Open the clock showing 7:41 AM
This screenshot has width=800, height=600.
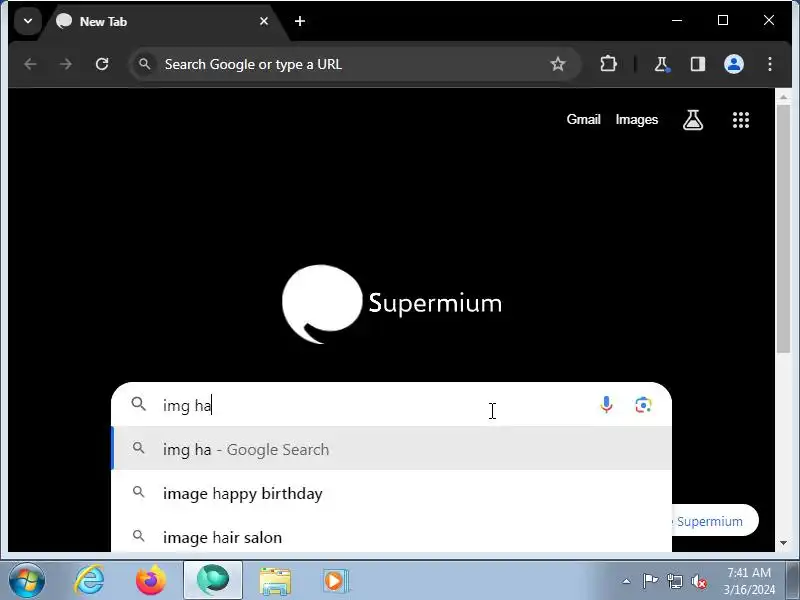748,581
